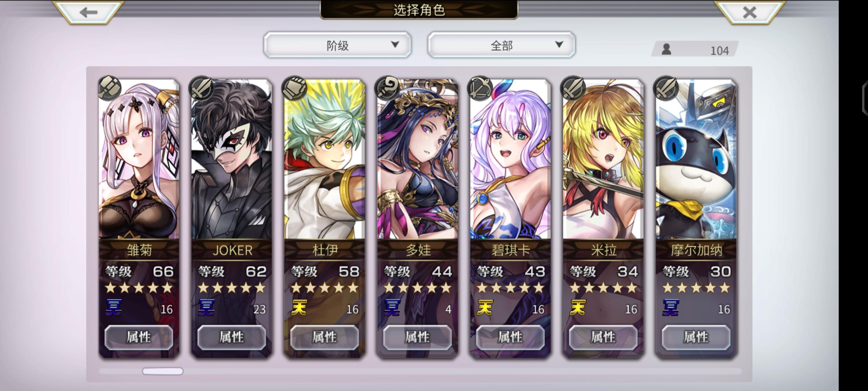Click the back arrow icon
868x391 pixels.
click(x=89, y=12)
